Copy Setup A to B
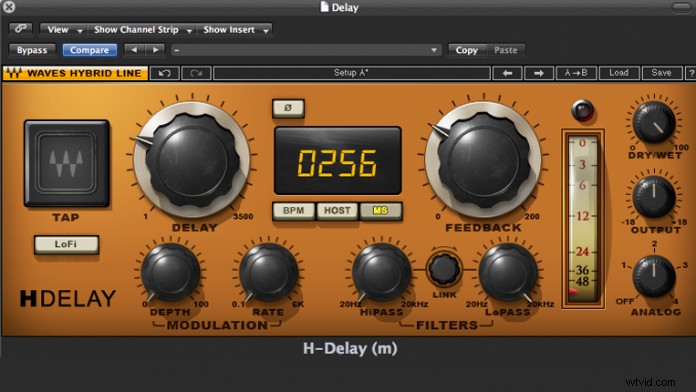Viewport: 696px width, 392px height. point(576,73)
